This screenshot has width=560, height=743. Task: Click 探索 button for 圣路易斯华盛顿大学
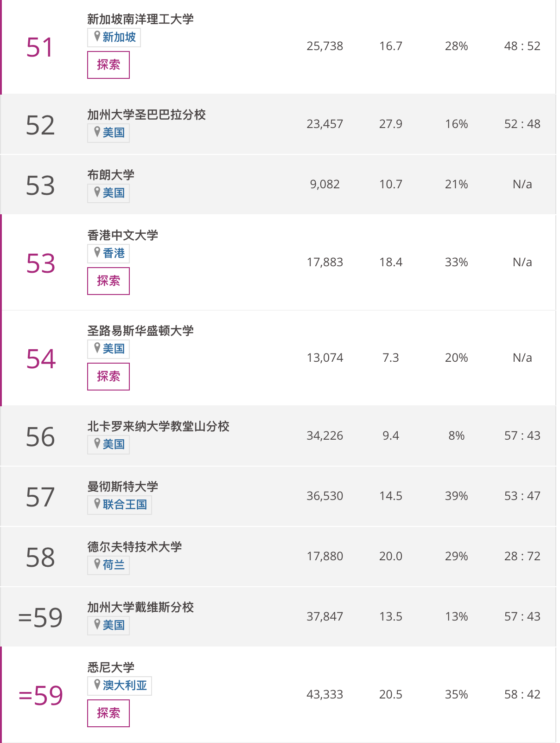point(108,377)
